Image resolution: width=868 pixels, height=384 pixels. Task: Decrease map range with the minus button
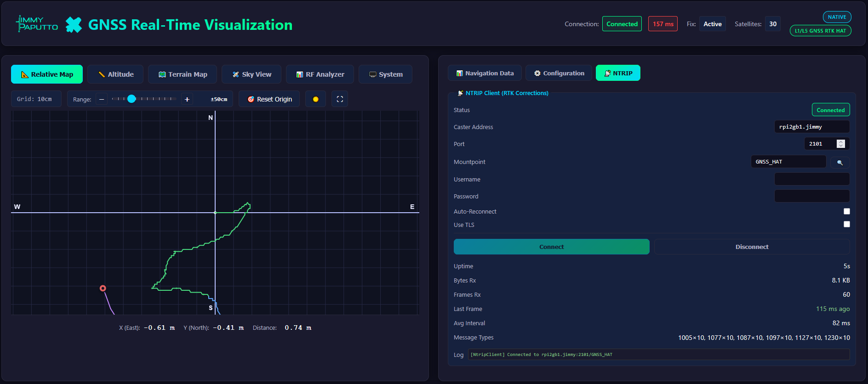point(102,99)
